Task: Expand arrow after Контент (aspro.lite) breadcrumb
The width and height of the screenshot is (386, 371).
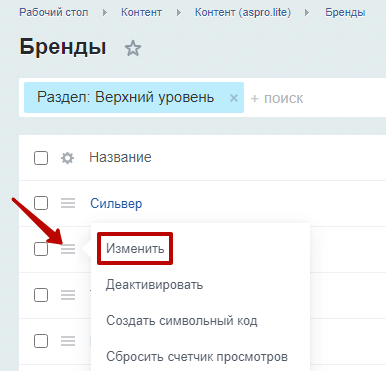Action: tap(307, 13)
